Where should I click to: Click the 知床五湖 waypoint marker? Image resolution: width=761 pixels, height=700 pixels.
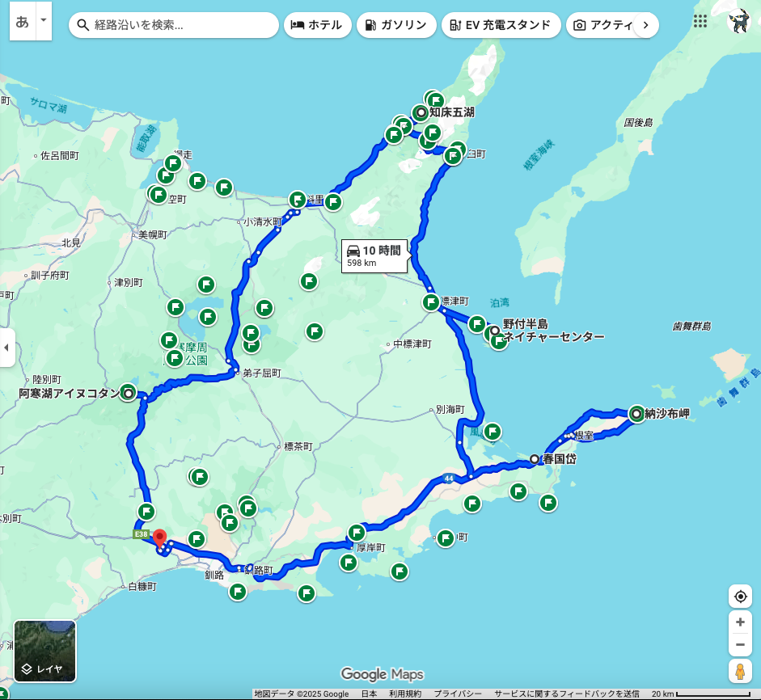(420, 113)
